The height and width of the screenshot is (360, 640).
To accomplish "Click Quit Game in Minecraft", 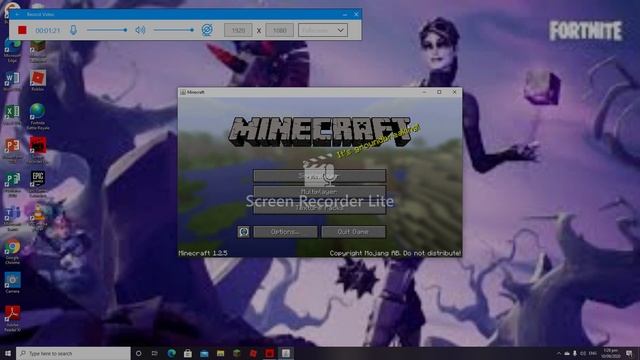I will click(353, 232).
